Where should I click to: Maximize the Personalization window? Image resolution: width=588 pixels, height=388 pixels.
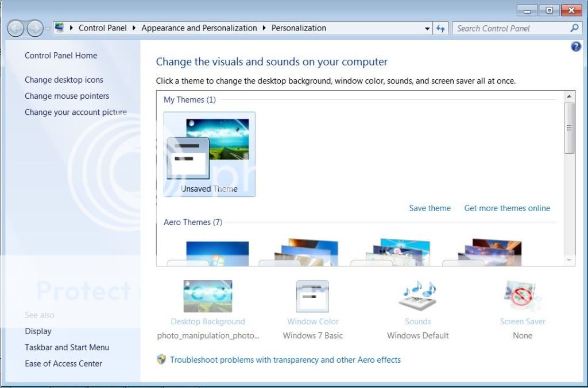click(549, 10)
